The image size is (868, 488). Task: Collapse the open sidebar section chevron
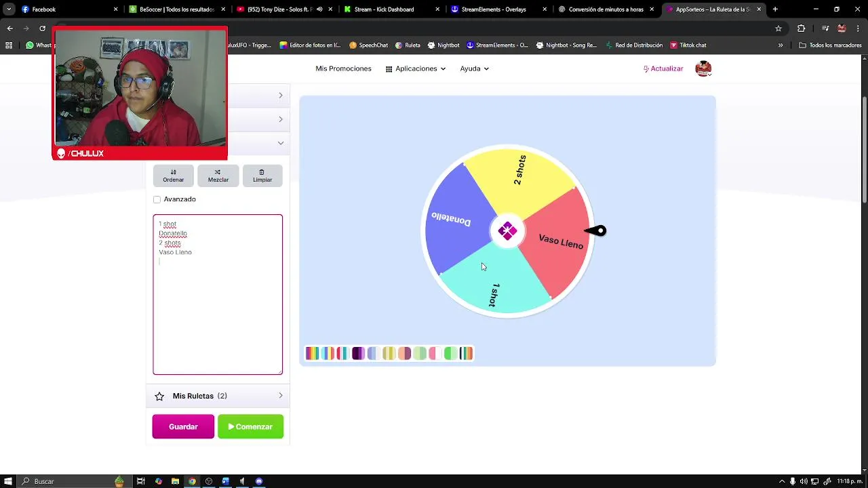pyautogui.click(x=281, y=143)
